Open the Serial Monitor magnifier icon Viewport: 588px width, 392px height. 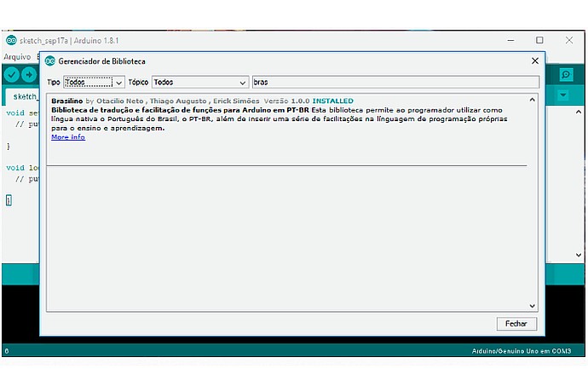[566, 75]
